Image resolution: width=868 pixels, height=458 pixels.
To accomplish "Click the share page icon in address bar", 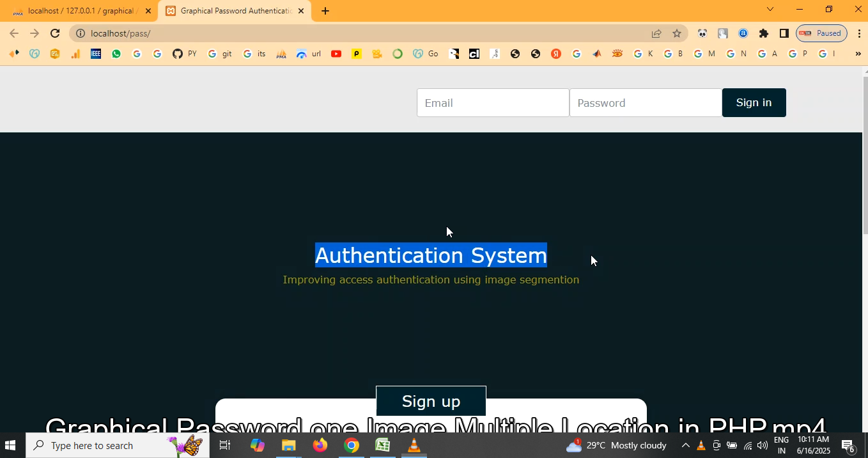I will [656, 33].
